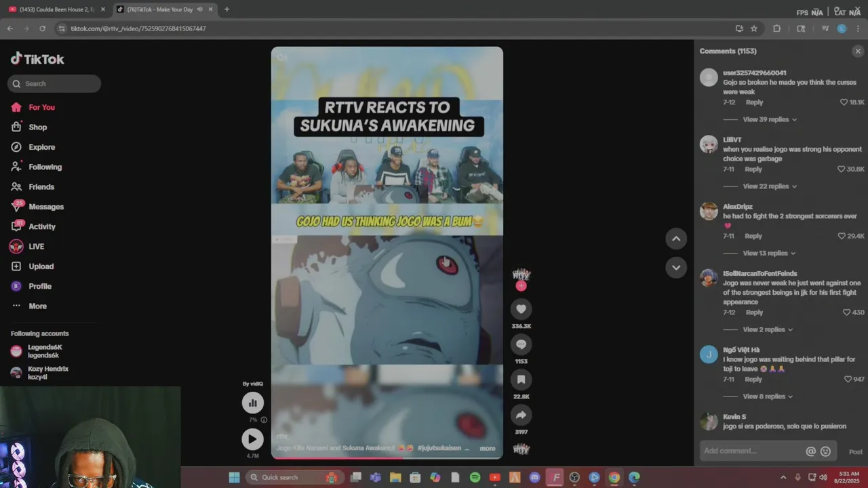Viewport: 868px width, 488px height.
Task: Expand View 2 replies
Action: (x=768, y=329)
